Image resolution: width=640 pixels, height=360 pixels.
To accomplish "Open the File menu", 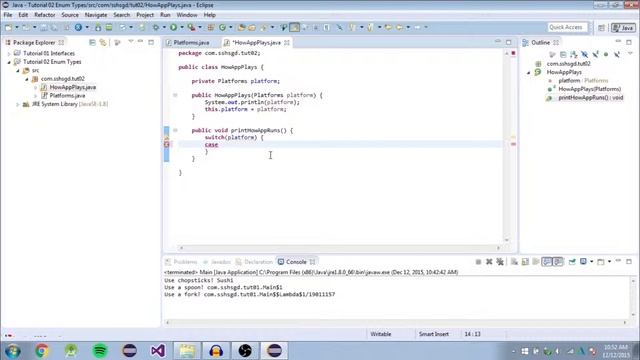I will [8, 15].
